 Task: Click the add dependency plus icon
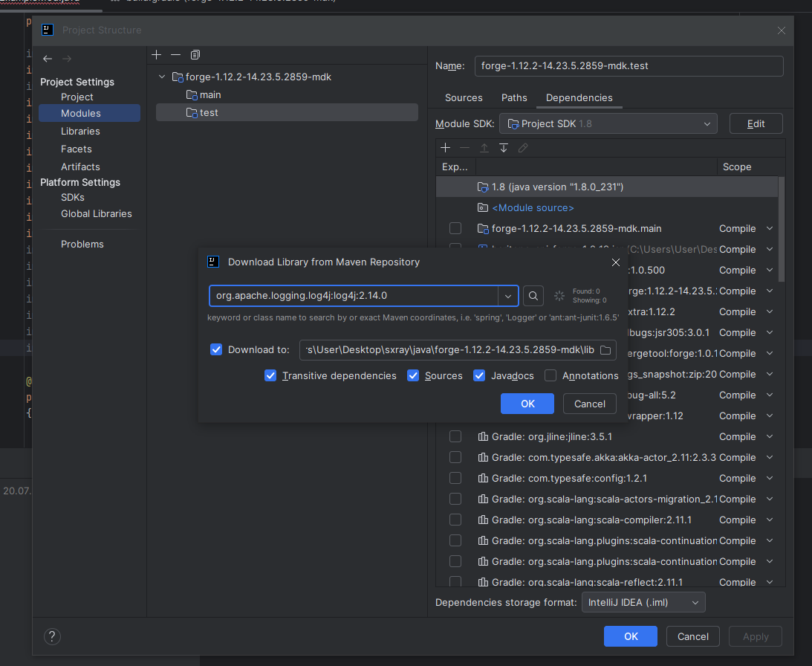pyautogui.click(x=446, y=148)
